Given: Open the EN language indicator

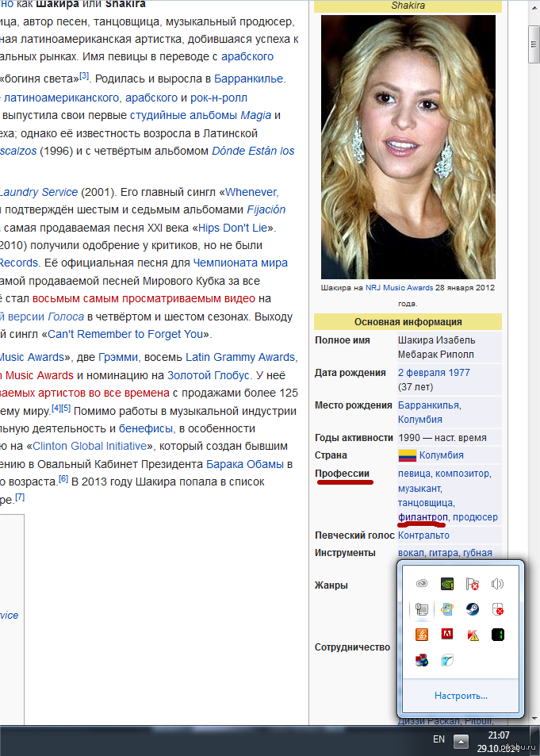Looking at the screenshot, I should 439,739.
